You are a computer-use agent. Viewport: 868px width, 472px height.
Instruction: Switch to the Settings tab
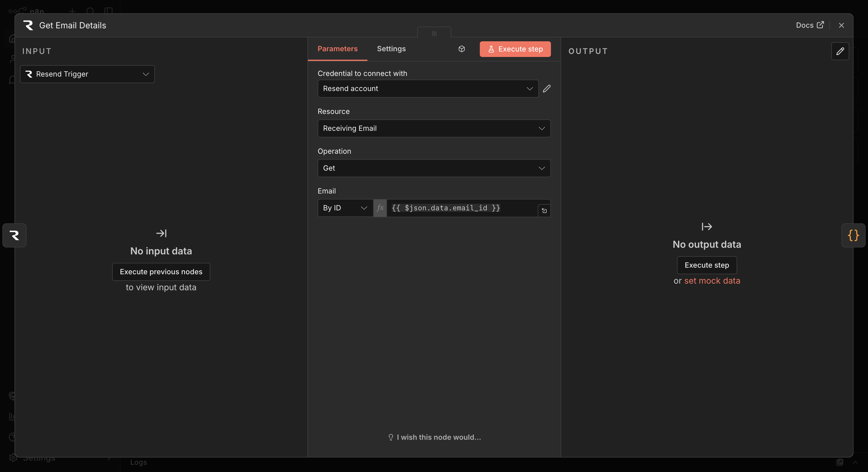point(391,49)
